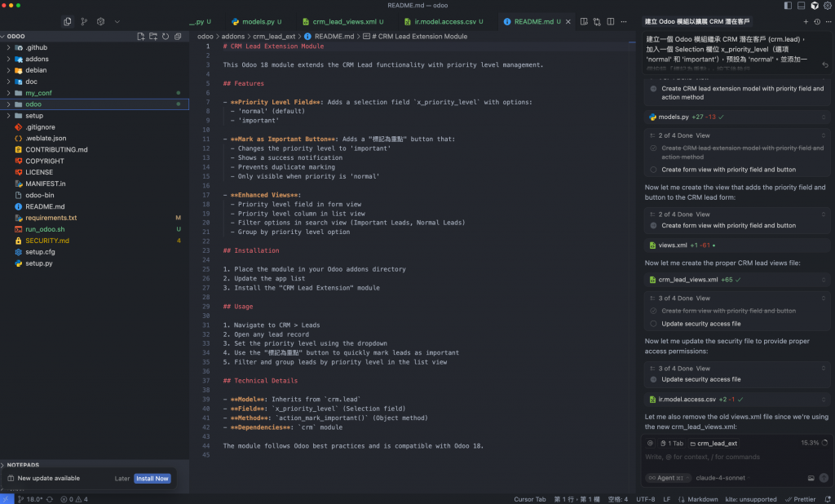Switch to the models.py tab
Screen dimensions: 835x504
257,22
